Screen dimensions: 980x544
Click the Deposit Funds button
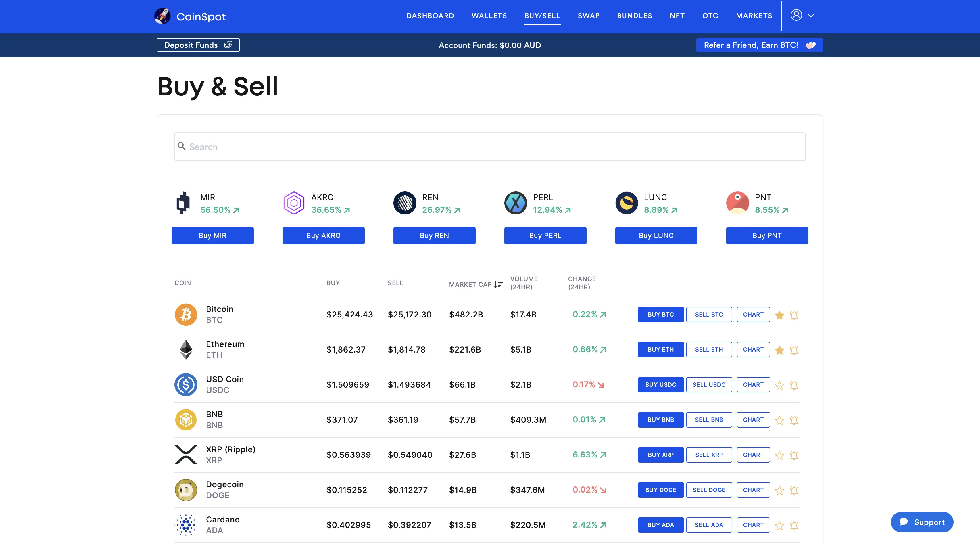pyautogui.click(x=198, y=45)
